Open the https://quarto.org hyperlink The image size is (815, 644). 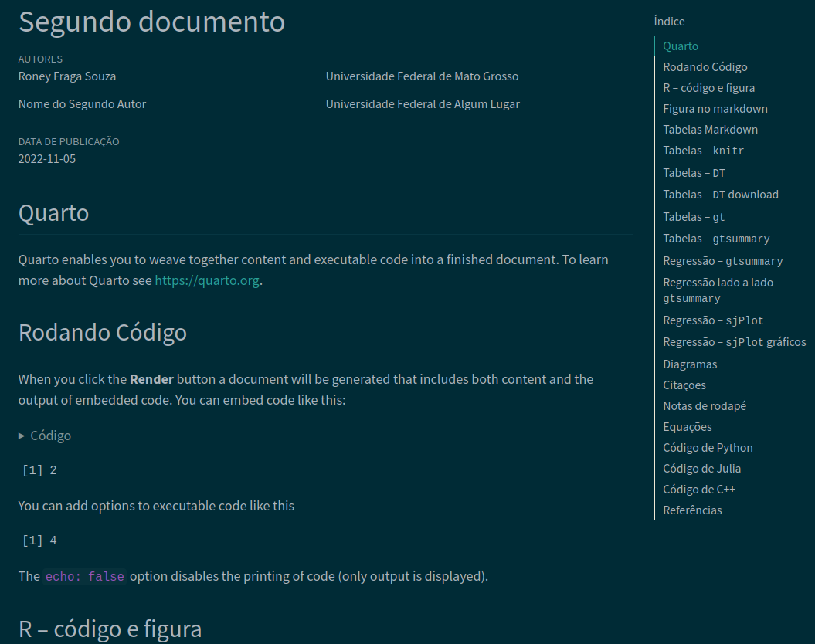tap(207, 280)
